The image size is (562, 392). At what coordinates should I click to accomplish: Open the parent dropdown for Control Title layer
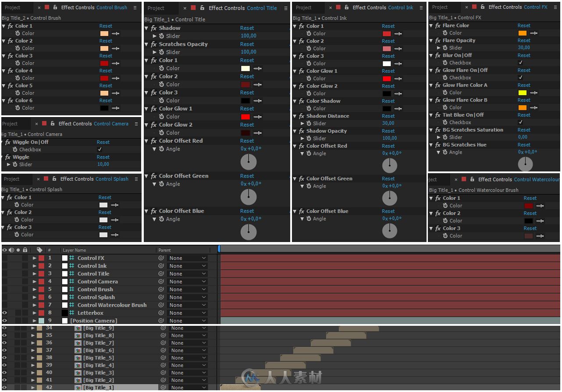(187, 274)
